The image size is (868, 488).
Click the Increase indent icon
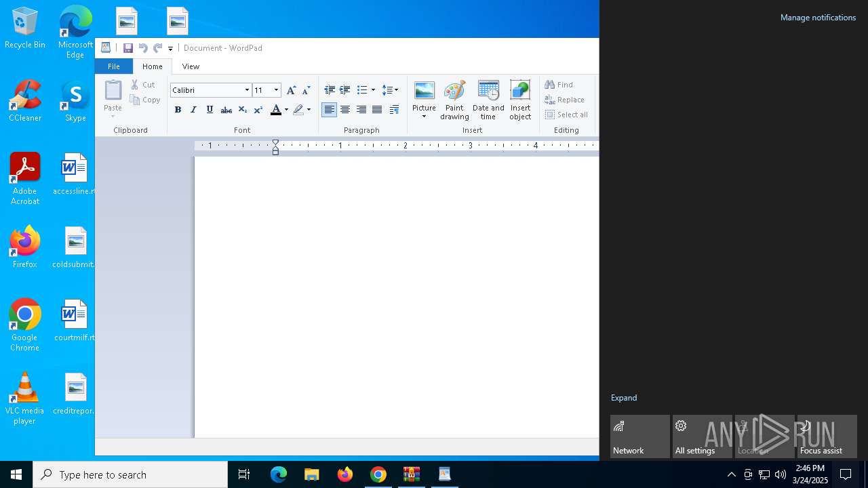(x=345, y=90)
